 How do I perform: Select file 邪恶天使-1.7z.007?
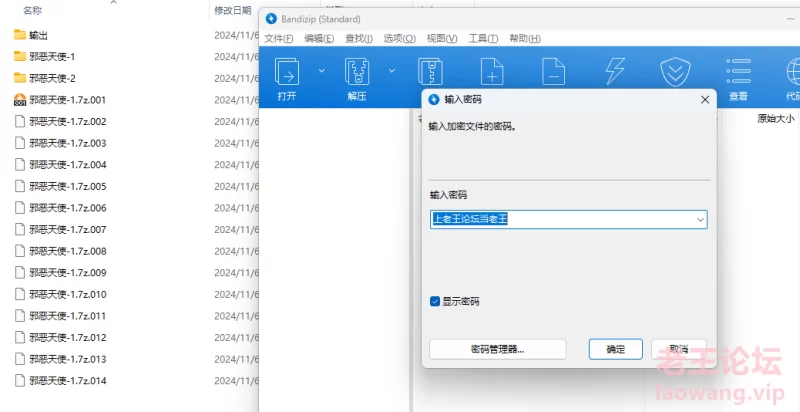pyautogui.click(x=68, y=229)
